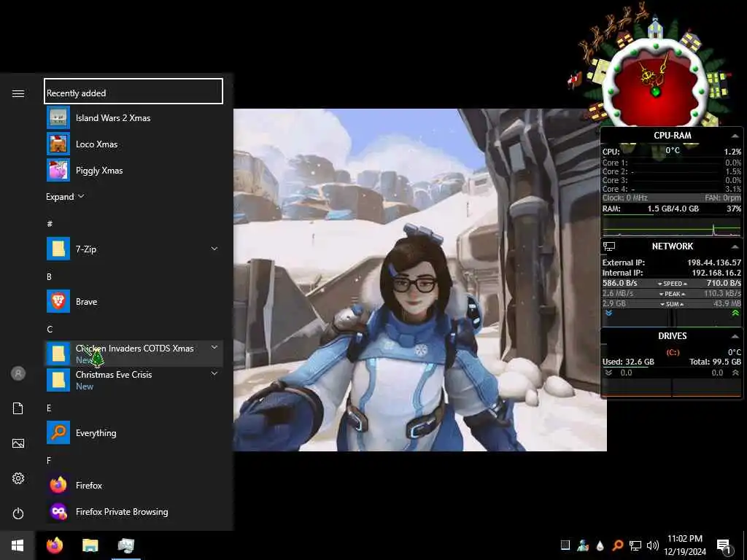Click the water drop tray icon
The height and width of the screenshot is (560, 747).
coord(600,545)
